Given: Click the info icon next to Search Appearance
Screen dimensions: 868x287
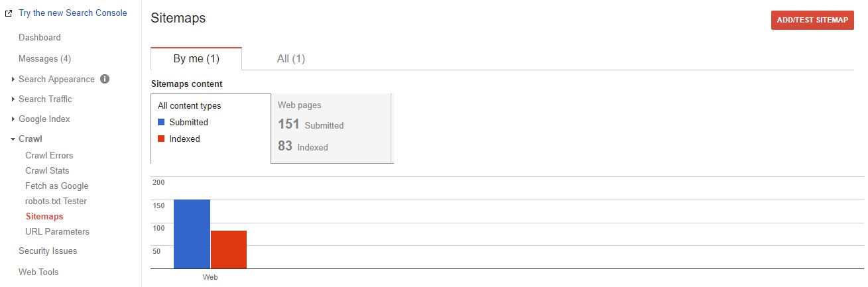Looking at the screenshot, I should point(104,79).
